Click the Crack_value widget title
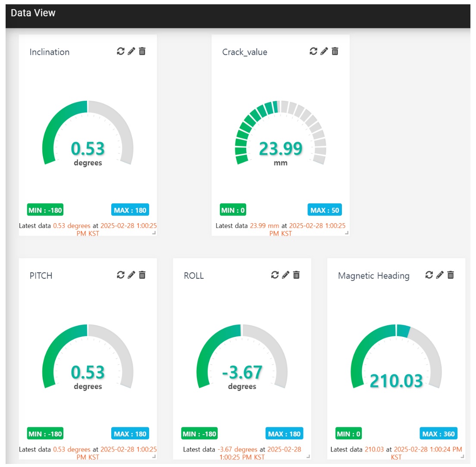476x467 pixels. pos(244,52)
